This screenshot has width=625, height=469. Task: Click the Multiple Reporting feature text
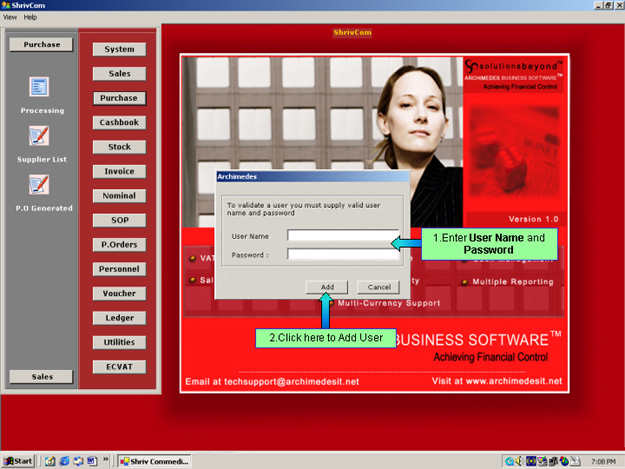point(513,282)
